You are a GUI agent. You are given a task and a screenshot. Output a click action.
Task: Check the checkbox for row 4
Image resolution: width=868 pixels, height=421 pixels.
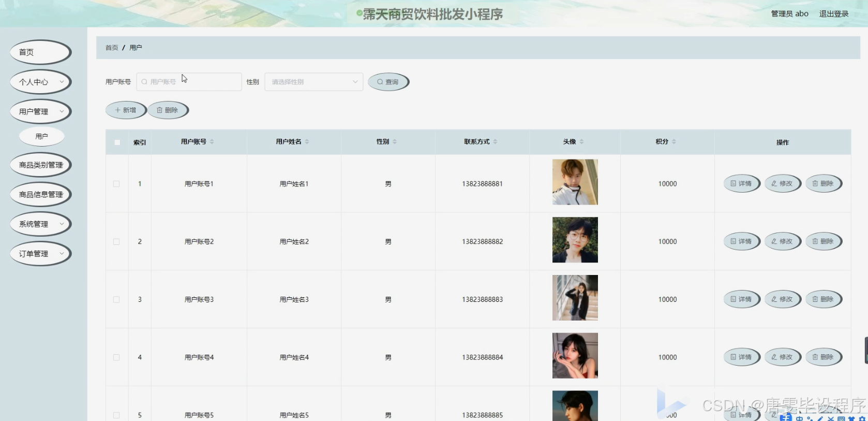116,358
